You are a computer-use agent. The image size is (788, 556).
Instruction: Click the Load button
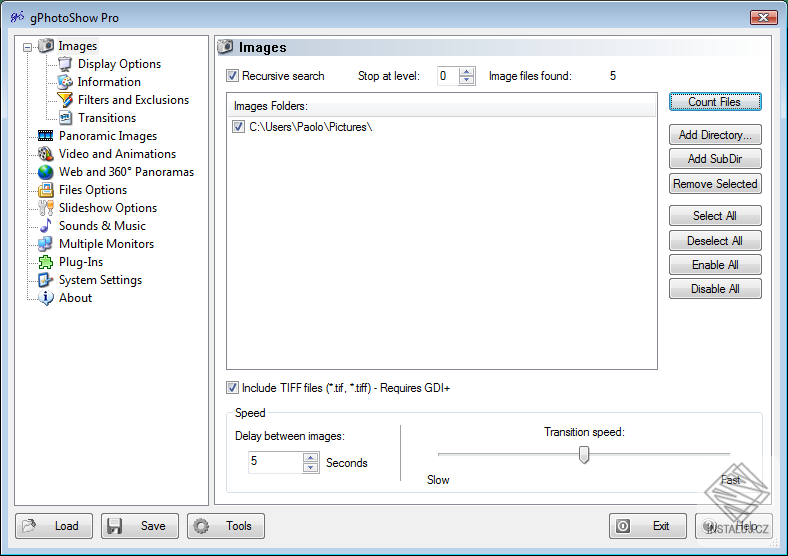54,526
